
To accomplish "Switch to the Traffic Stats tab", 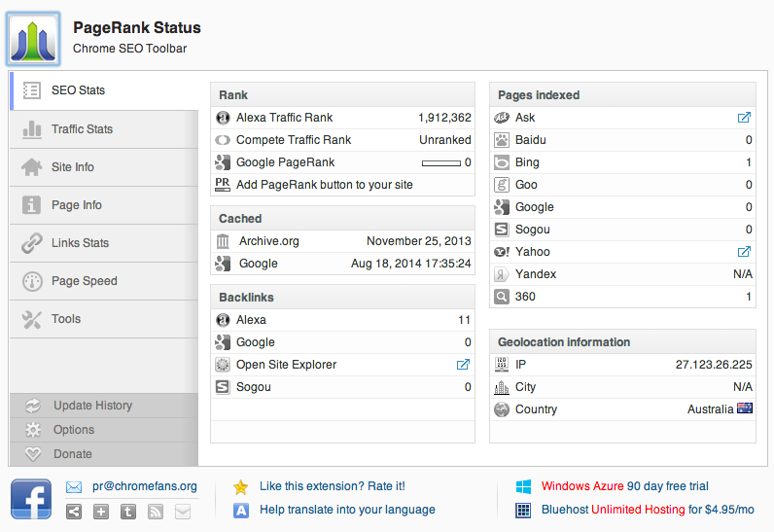I will (104, 129).
